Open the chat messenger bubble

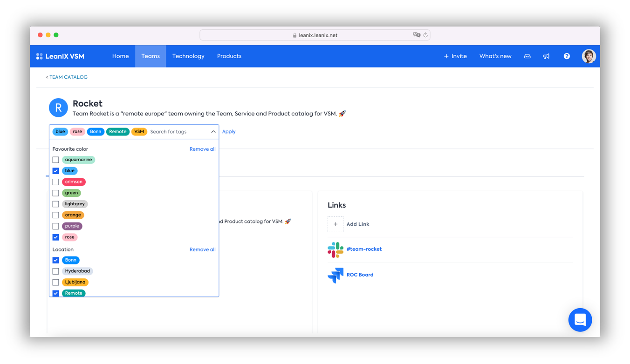click(580, 320)
